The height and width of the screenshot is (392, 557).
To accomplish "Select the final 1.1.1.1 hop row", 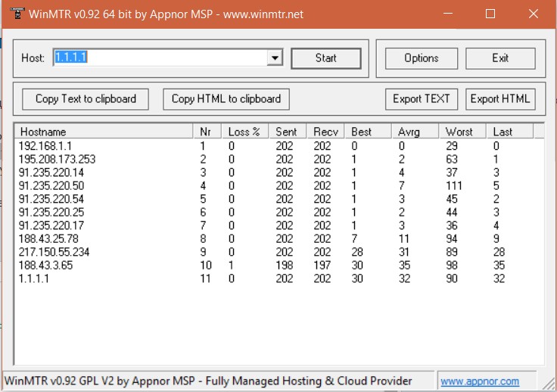I will tap(34, 278).
